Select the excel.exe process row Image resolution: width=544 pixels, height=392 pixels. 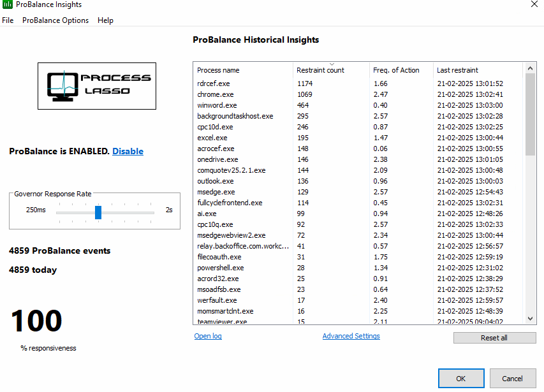(x=357, y=138)
